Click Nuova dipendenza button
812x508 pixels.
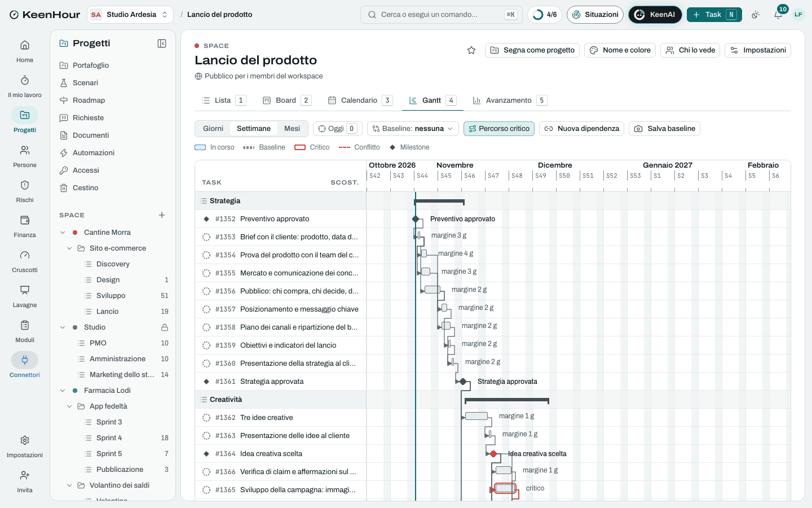[x=581, y=129]
